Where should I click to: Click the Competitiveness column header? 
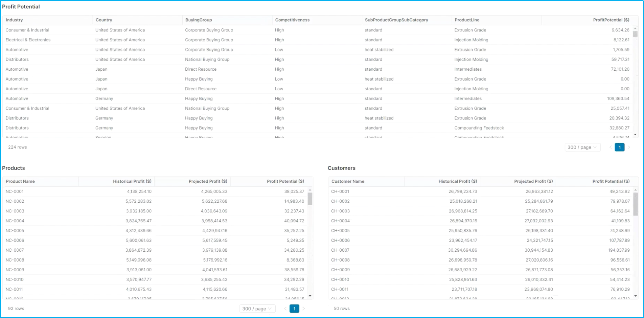(x=292, y=20)
